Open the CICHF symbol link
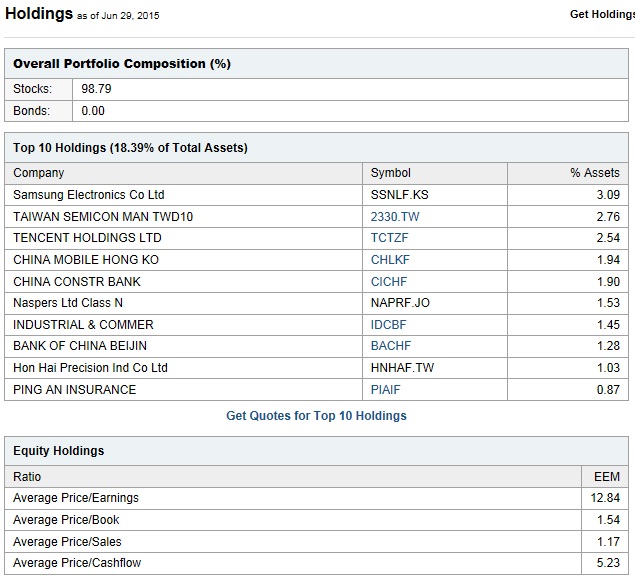Viewport: 635px width, 582px height. pos(389,281)
